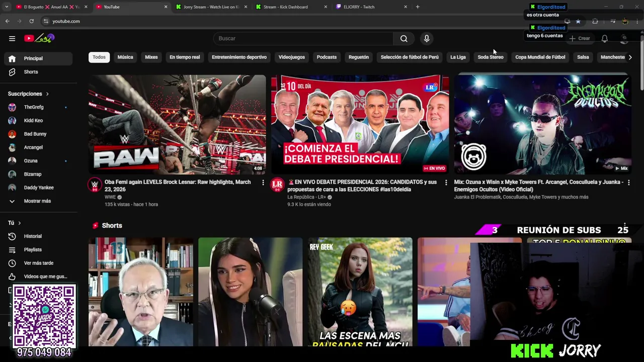
Task: Open notifications bell
Action: pyautogui.click(x=605, y=38)
